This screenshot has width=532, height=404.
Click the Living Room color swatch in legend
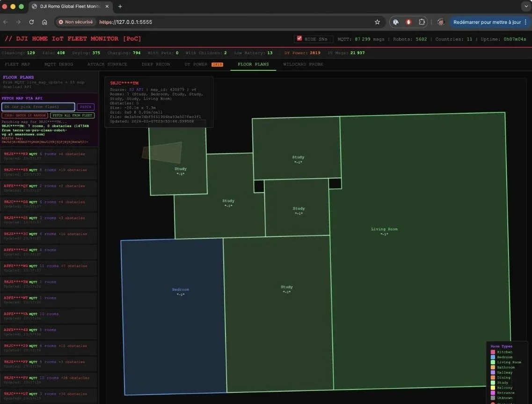click(493, 362)
